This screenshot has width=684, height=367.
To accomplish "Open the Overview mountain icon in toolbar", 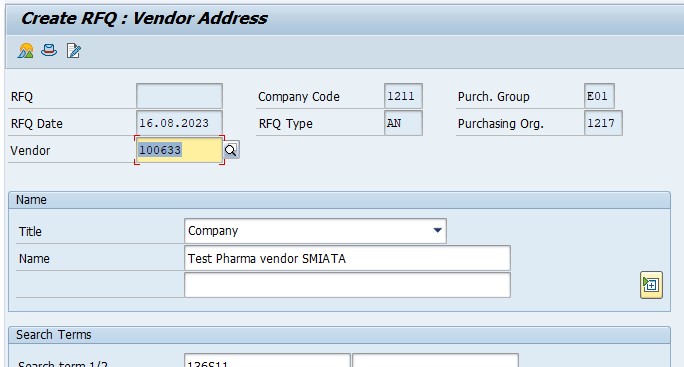I will [x=26, y=51].
